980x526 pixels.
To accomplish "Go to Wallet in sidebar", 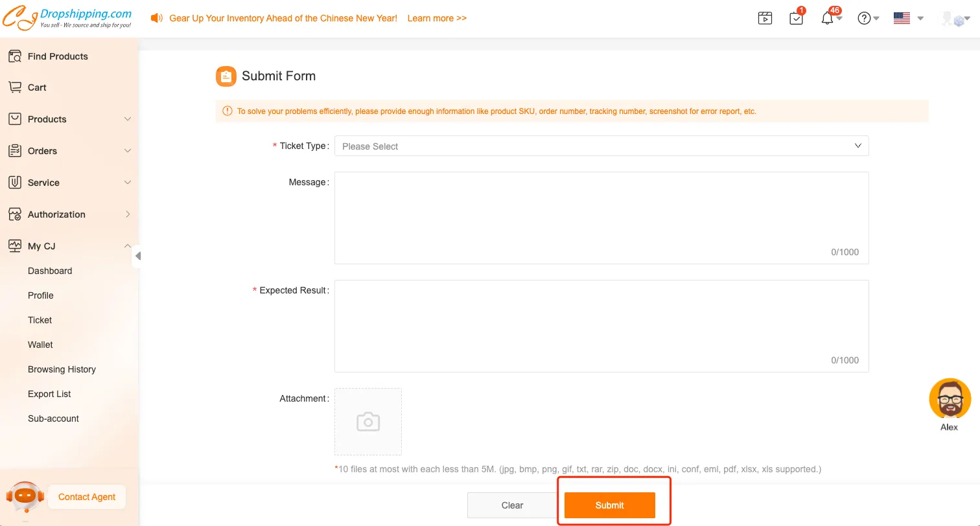I will tap(40, 345).
